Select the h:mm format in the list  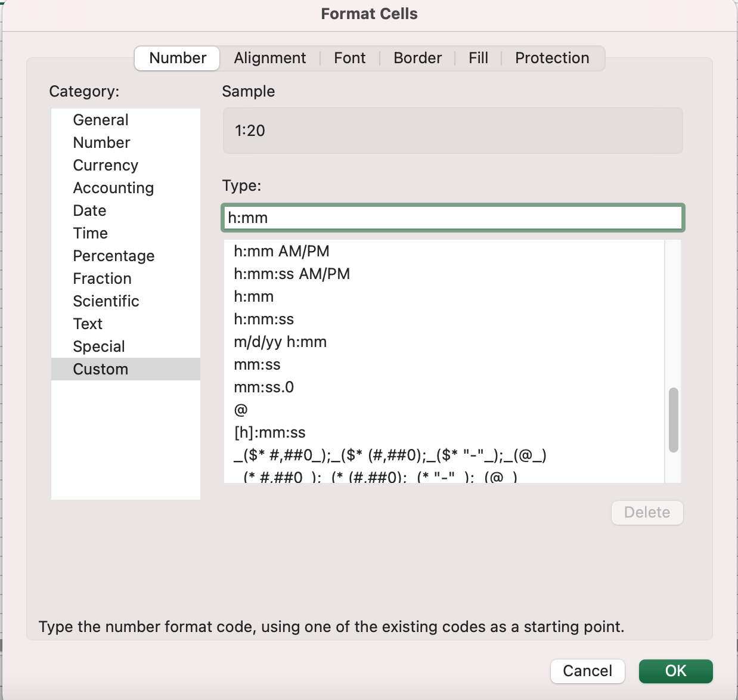(444, 296)
